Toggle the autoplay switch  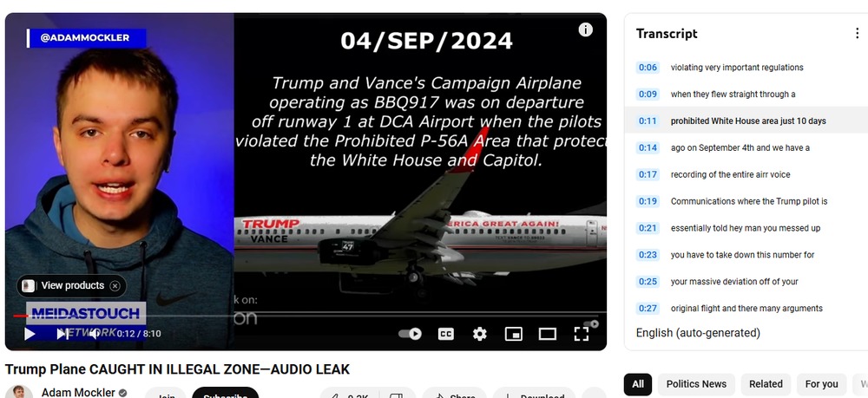coord(411,333)
